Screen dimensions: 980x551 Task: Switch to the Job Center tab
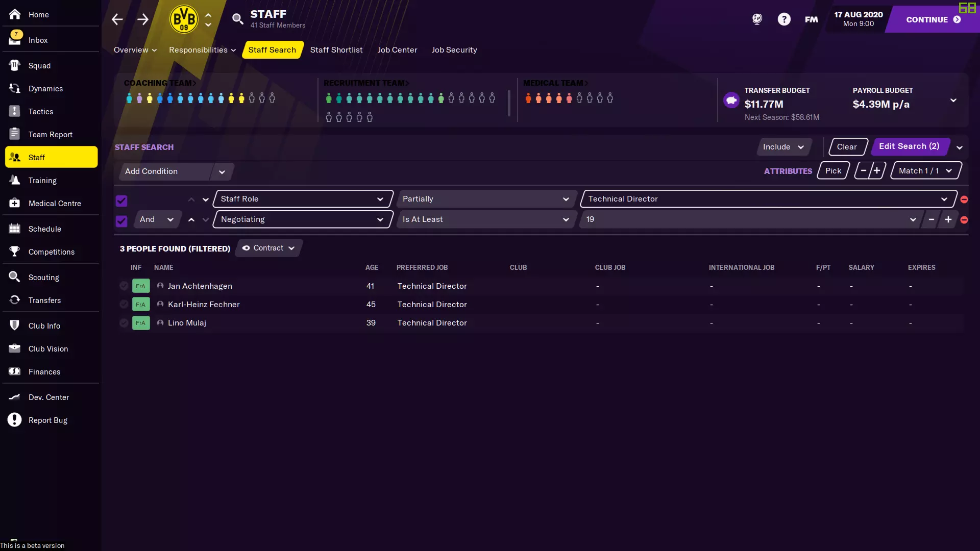tap(397, 49)
